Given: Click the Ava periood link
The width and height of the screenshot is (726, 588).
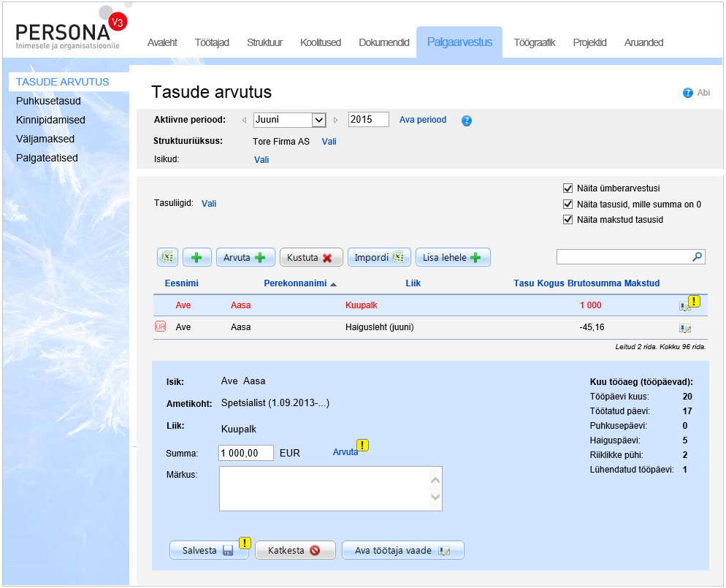Looking at the screenshot, I should 423,120.
